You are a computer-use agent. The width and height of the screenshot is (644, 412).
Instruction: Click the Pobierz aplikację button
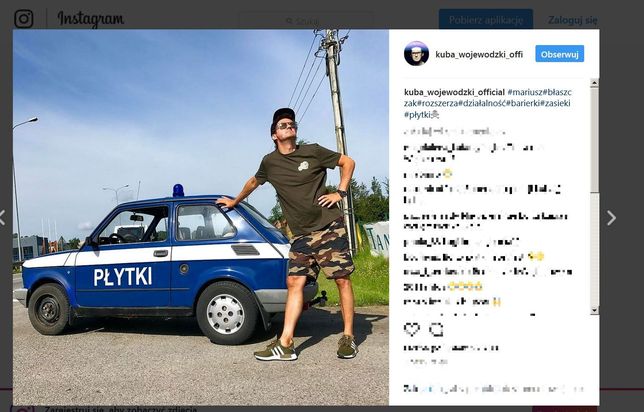coord(486,20)
